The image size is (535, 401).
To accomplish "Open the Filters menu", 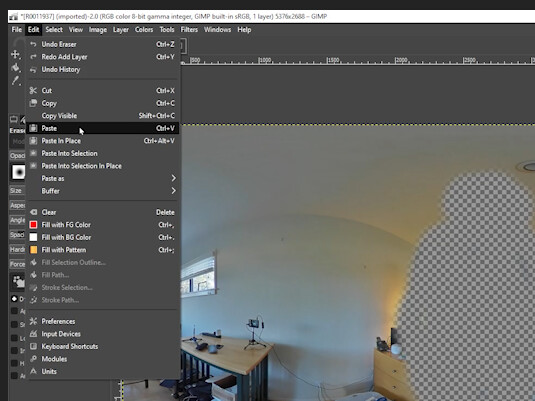I will 189,30.
